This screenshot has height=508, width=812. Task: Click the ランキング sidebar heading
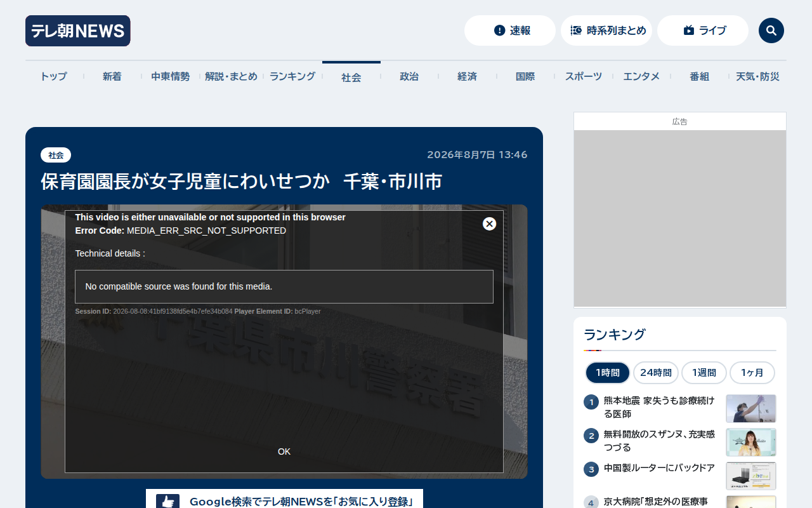pyautogui.click(x=615, y=335)
